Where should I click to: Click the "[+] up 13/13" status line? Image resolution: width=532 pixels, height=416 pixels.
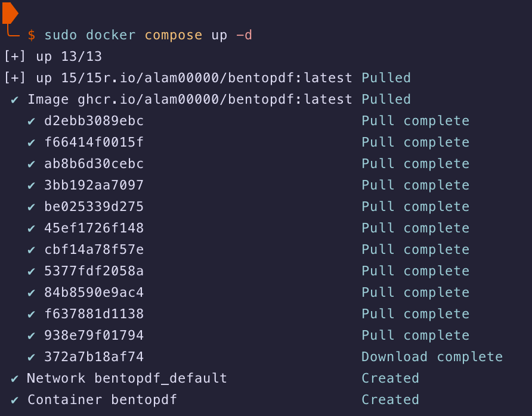click(x=52, y=57)
